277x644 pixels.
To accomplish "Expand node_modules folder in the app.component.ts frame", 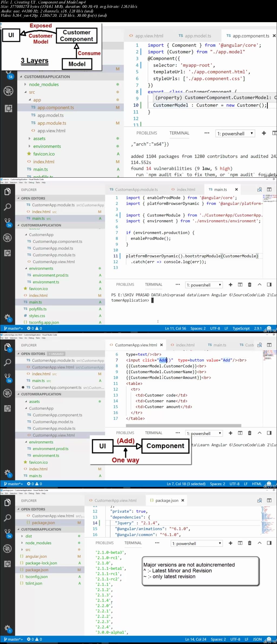I will (x=25, y=84).
